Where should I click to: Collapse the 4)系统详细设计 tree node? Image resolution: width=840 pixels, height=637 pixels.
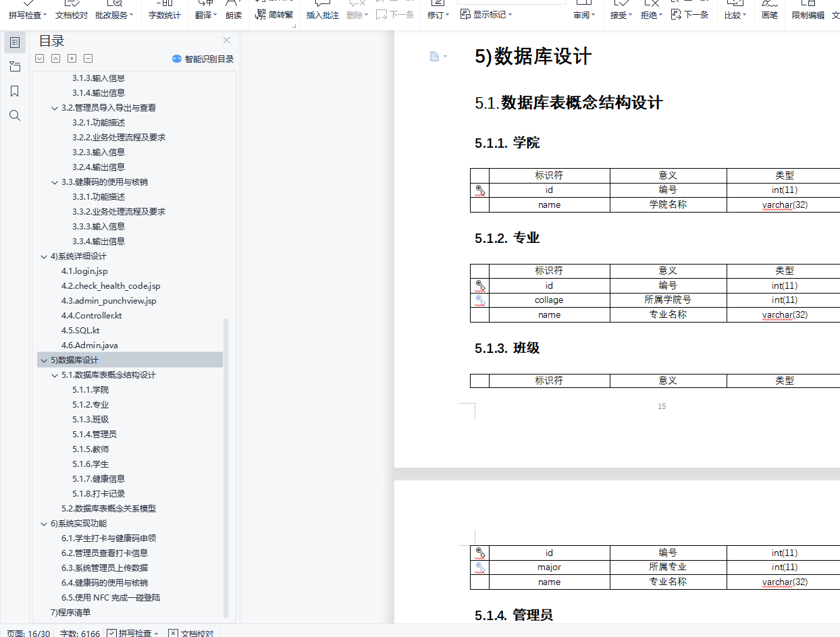point(44,256)
